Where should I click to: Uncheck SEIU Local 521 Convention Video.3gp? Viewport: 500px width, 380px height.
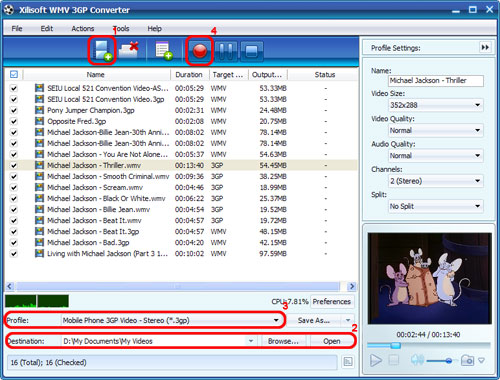pyautogui.click(x=14, y=99)
